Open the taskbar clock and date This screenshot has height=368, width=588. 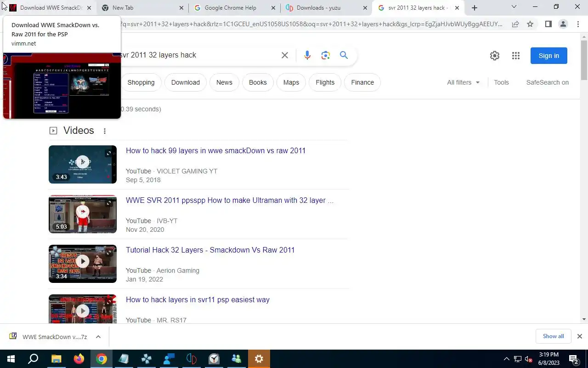pos(548,359)
